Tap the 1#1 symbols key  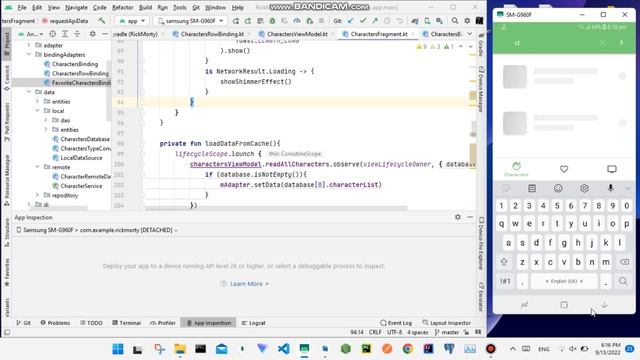505,281
